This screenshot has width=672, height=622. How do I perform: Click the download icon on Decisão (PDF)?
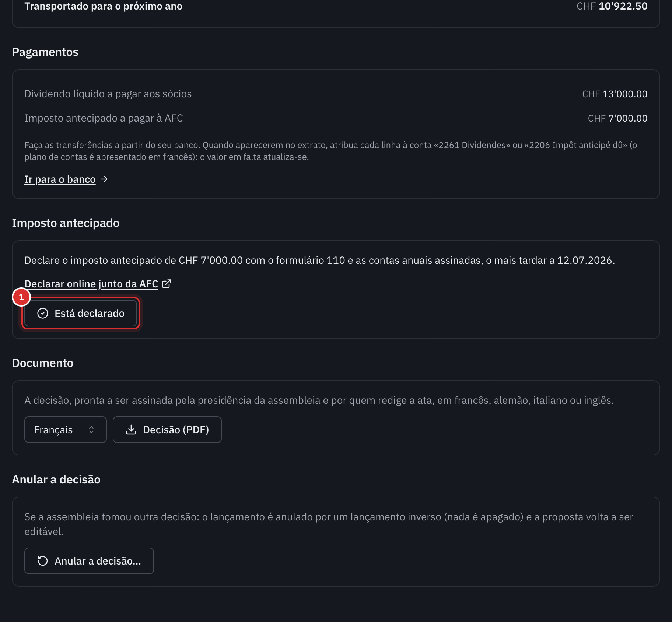[131, 430]
